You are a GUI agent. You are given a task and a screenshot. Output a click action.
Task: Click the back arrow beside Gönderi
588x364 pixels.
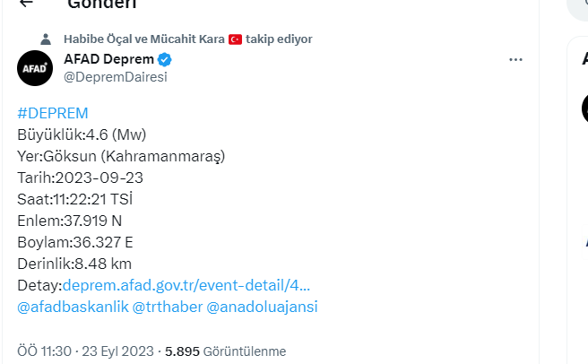[26, 4]
